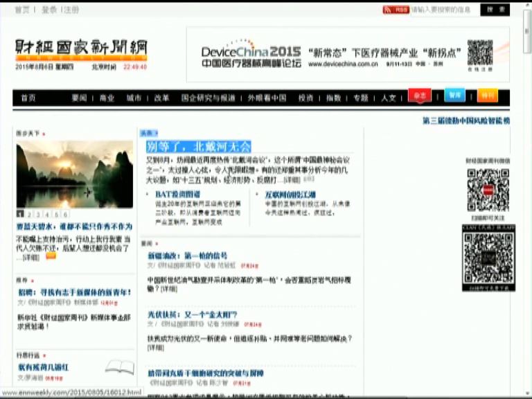The height and width of the screenshot is (399, 532).
Task: Open the 外眼看中国 navigation menu item
Action: (267, 98)
